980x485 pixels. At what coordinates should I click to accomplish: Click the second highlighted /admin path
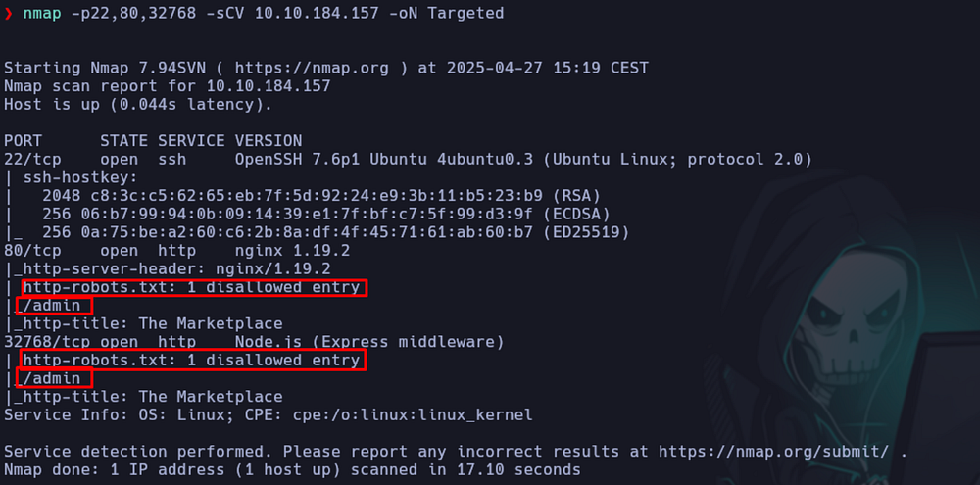(54, 378)
